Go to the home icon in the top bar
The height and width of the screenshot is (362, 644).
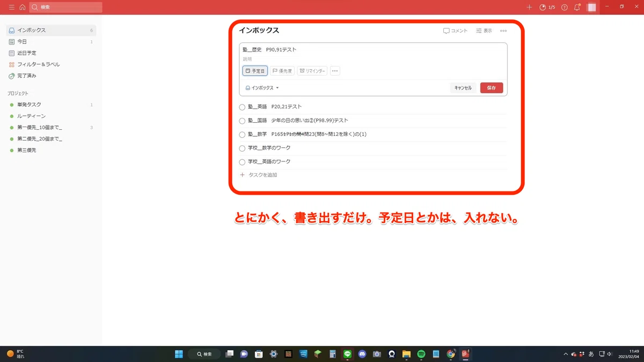(x=22, y=8)
